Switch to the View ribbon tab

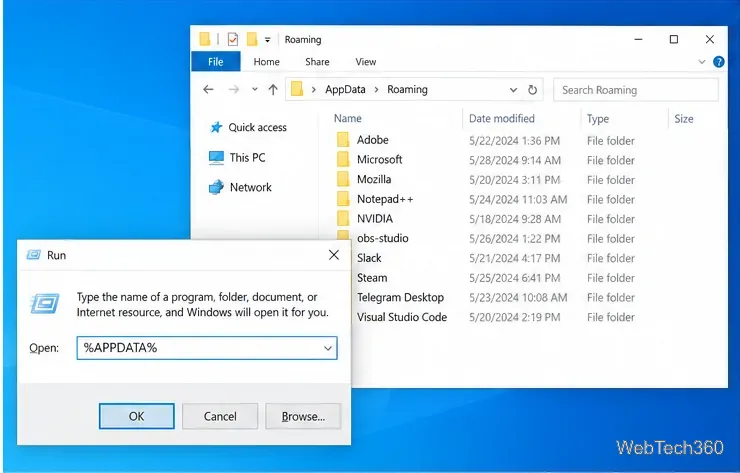pyautogui.click(x=366, y=62)
